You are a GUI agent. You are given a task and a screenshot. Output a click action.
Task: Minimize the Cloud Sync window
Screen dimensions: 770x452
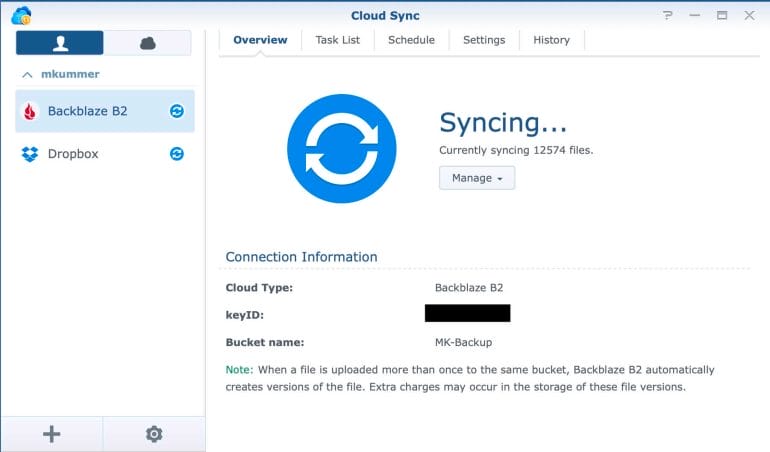click(694, 15)
